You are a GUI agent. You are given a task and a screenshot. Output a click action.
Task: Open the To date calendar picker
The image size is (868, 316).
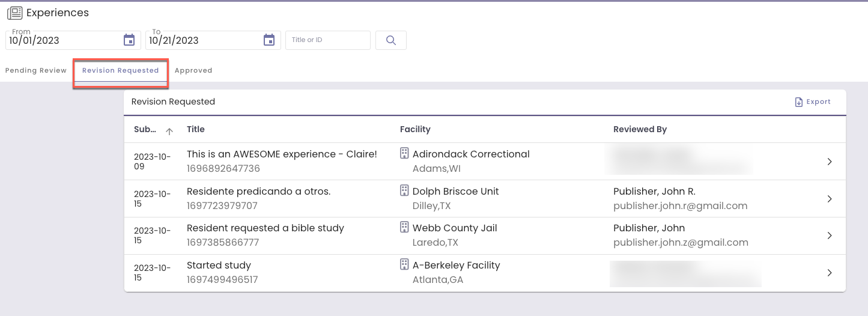click(269, 40)
